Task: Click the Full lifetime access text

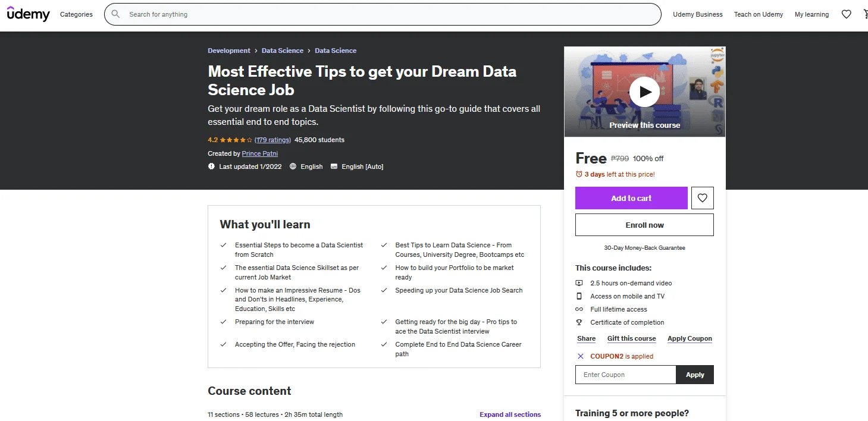Action: 619,309
